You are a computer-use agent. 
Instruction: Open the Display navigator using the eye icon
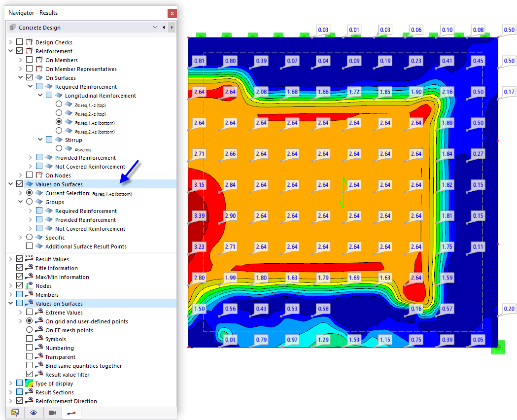coord(33,413)
